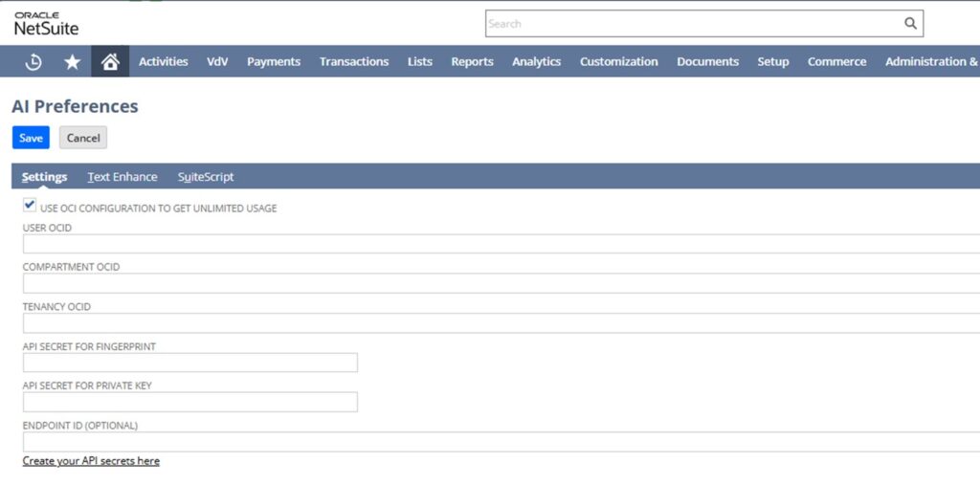
Task: Click the API Secret for Fingerprint field
Action: 190,363
